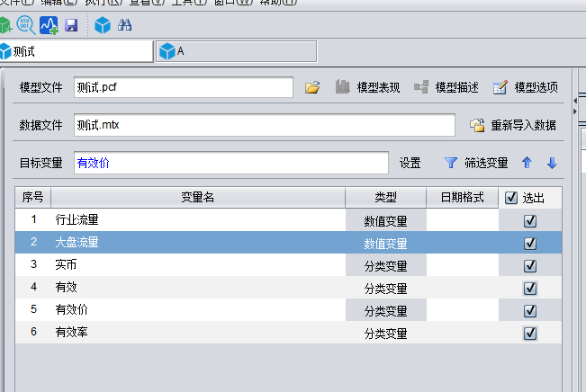
Task: Click the 模型描述 tree diagram icon
Action: click(421, 87)
